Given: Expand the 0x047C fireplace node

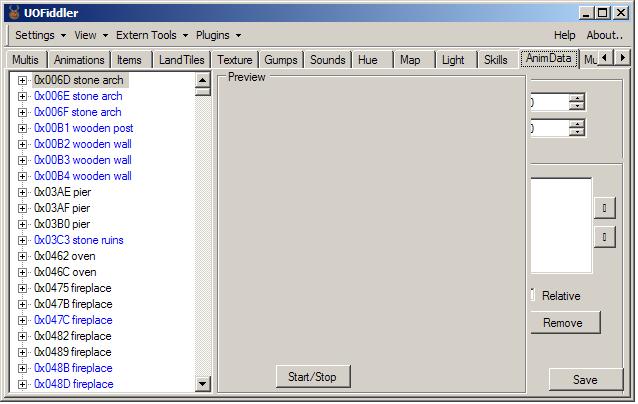Looking at the screenshot, I should click(22, 321).
